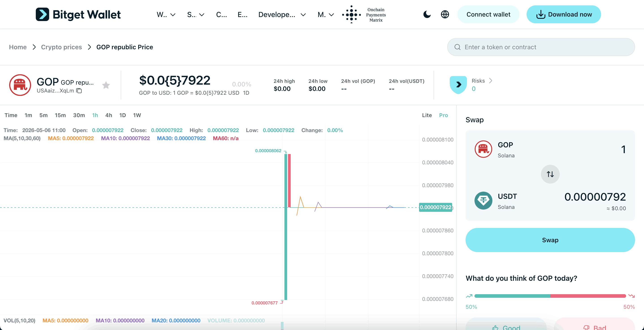This screenshot has width=644, height=330.
Task: Click the search magnifier icon
Action: [x=458, y=47]
